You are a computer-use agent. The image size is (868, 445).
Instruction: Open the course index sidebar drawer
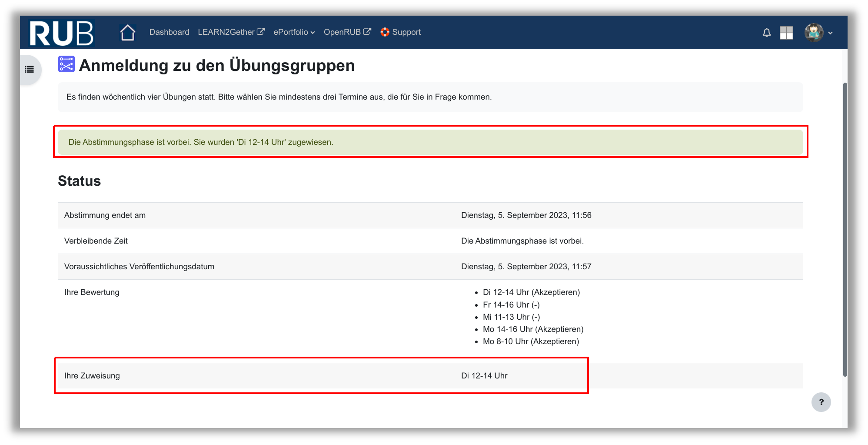coord(30,70)
